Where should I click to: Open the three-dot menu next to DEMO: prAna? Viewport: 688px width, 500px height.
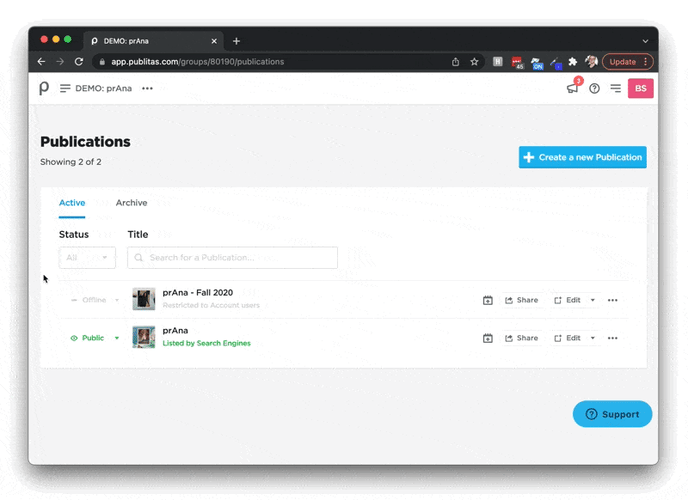point(147,88)
